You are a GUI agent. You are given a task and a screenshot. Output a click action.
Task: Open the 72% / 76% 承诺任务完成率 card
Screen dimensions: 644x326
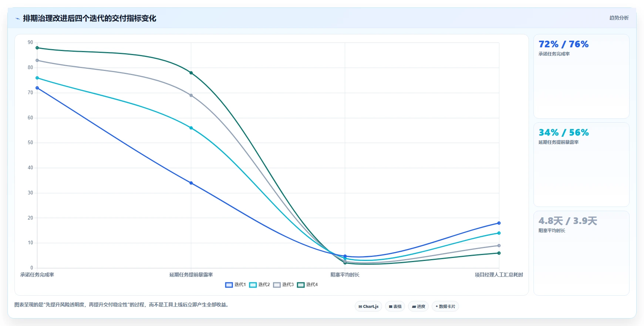point(581,77)
